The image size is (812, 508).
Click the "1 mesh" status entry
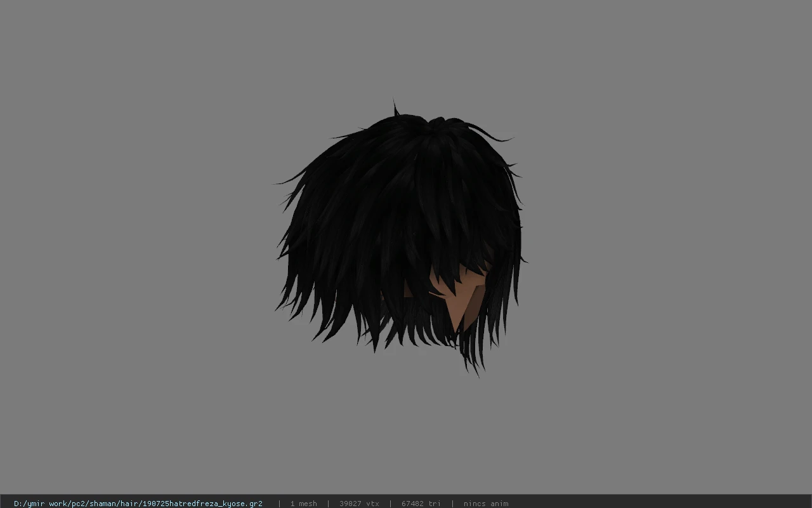coord(303,504)
